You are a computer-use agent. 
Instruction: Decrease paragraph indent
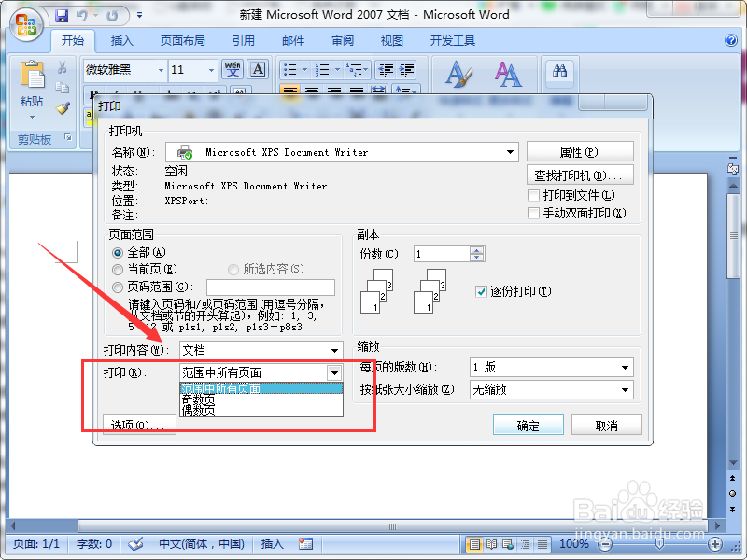point(386,70)
